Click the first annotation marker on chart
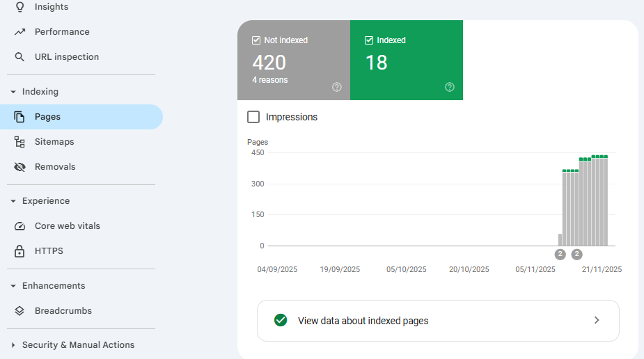 (560, 254)
